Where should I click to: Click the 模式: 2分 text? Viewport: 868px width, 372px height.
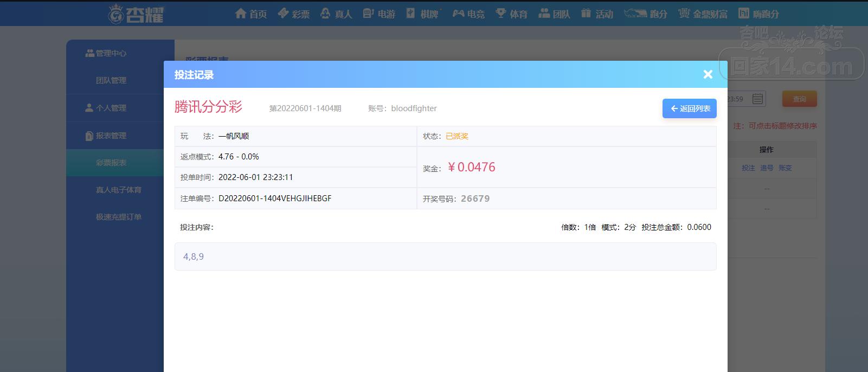[x=619, y=227]
